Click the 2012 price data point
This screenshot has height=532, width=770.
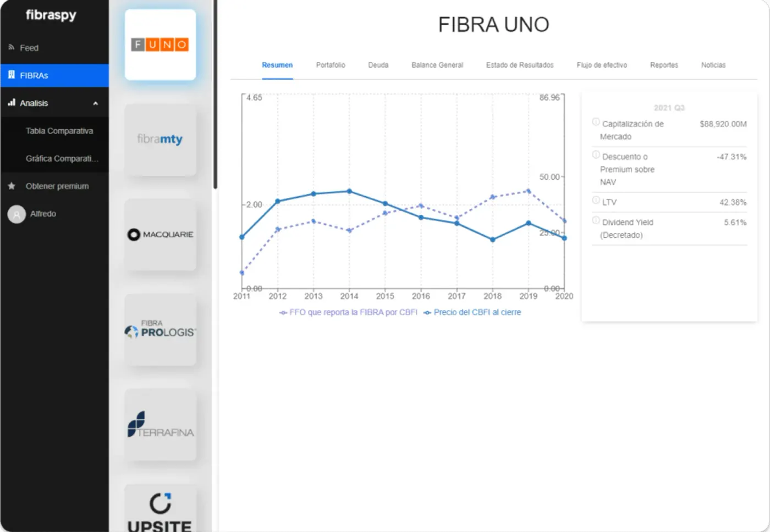point(278,201)
